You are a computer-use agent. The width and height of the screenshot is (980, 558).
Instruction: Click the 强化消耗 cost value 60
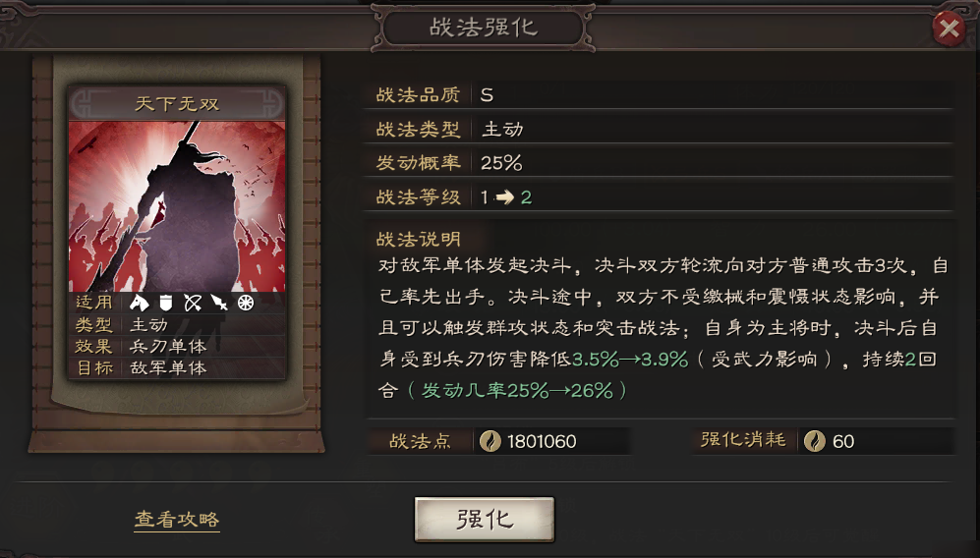(x=843, y=442)
